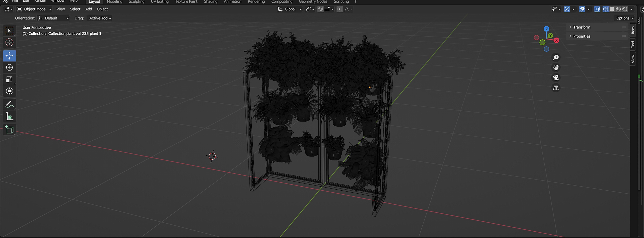Switch perspective/orthographic with grid icon
The height and width of the screenshot is (238, 644).
coord(556,88)
